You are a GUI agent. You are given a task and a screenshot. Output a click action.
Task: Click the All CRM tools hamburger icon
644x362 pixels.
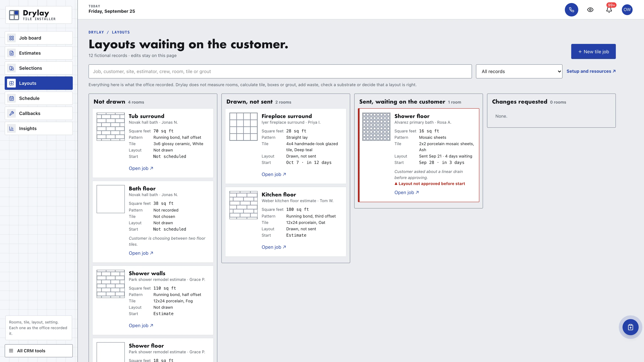11,351
